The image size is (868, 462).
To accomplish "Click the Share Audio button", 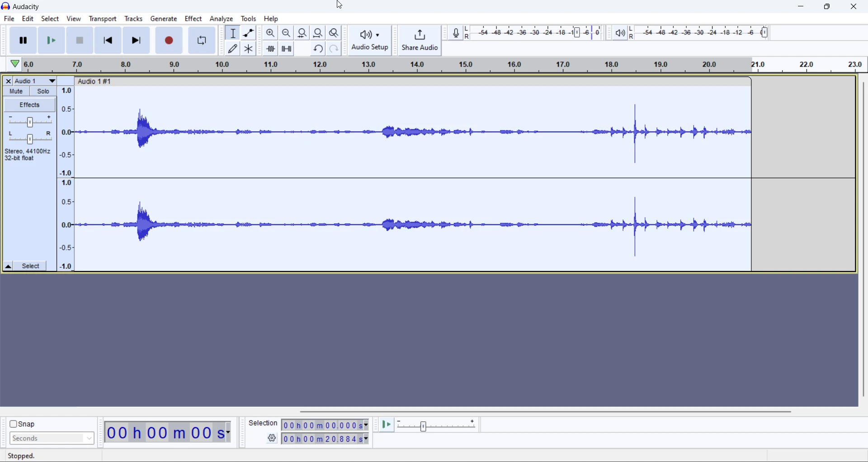I will [x=420, y=41].
